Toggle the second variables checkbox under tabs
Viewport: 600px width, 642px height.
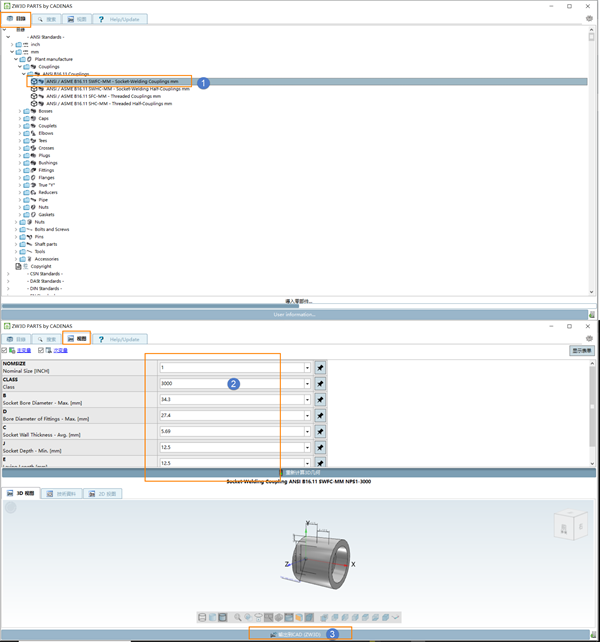tap(41, 350)
